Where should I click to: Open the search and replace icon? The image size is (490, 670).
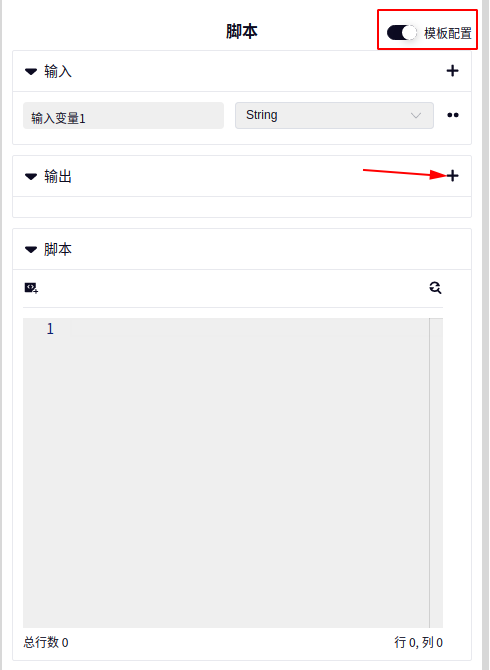[435, 288]
